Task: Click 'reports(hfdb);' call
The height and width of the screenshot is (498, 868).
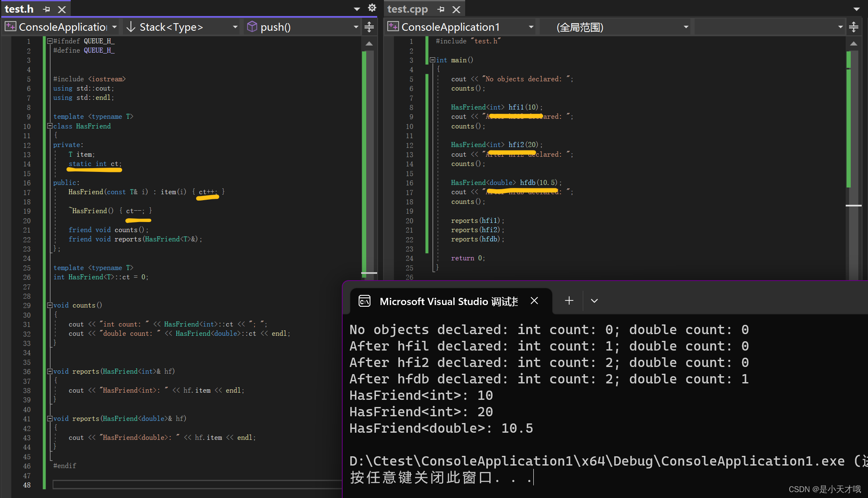Action: point(477,239)
